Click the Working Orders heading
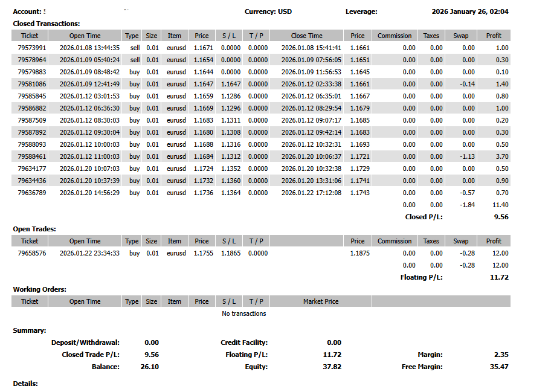551x392 pixels. (x=40, y=289)
